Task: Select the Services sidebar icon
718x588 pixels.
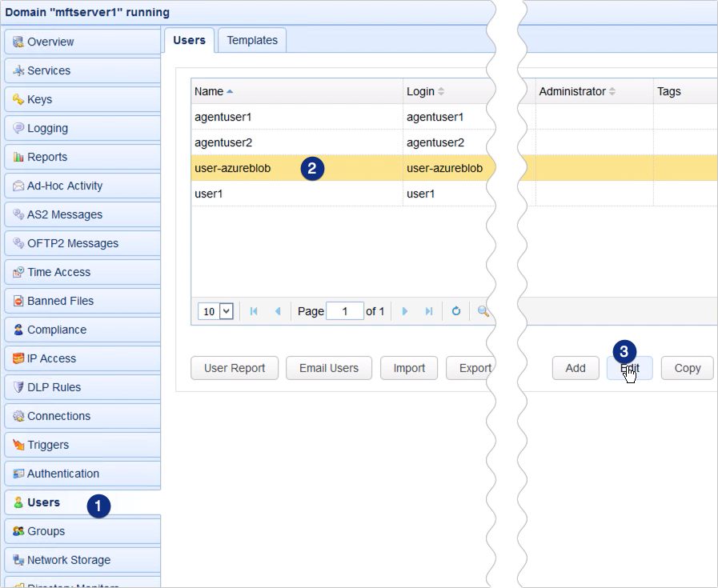Action: [x=48, y=70]
